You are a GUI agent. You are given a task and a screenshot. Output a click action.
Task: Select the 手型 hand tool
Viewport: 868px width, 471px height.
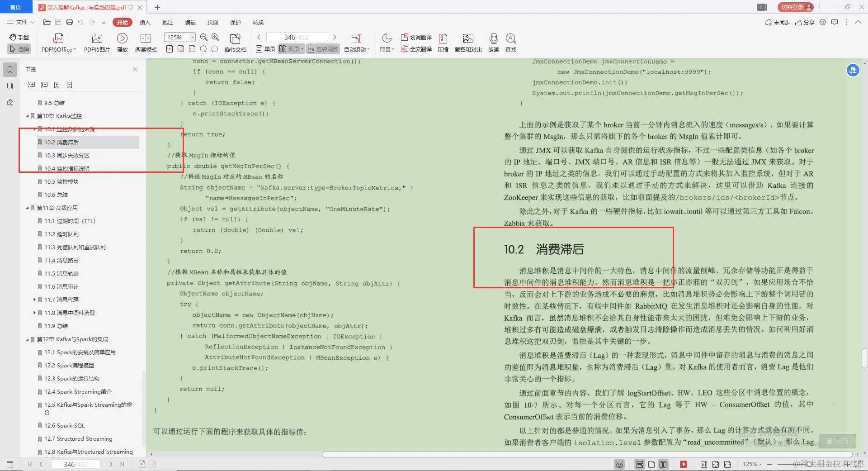pyautogui.click(x=19, y=38)
